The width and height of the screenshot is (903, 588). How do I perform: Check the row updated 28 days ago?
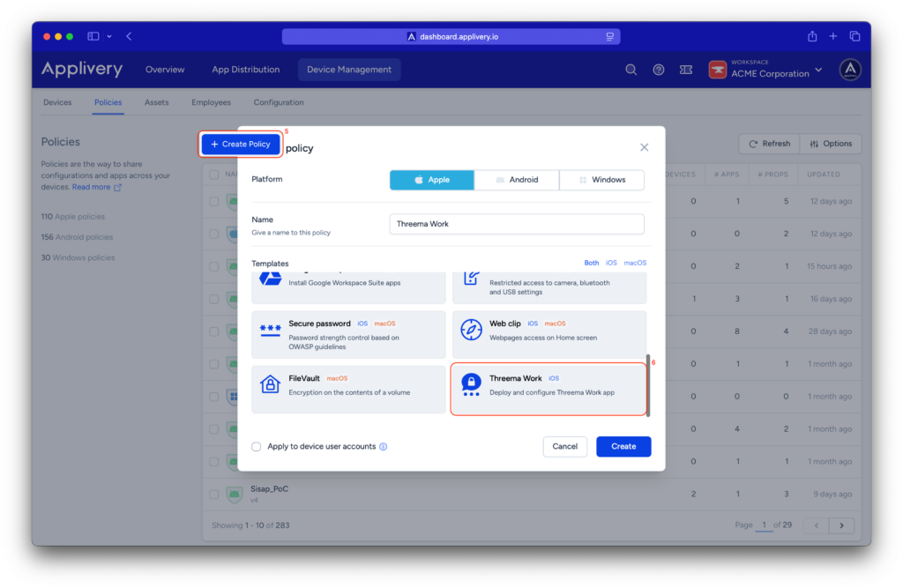click(214, 331)
